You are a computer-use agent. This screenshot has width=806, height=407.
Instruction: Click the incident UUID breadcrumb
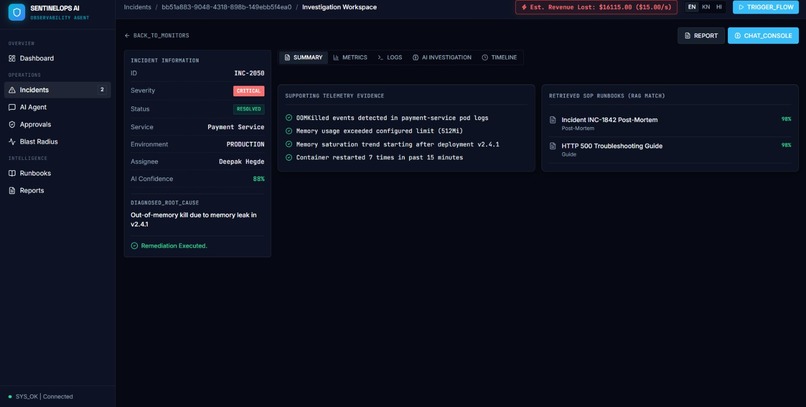(226, 7)
